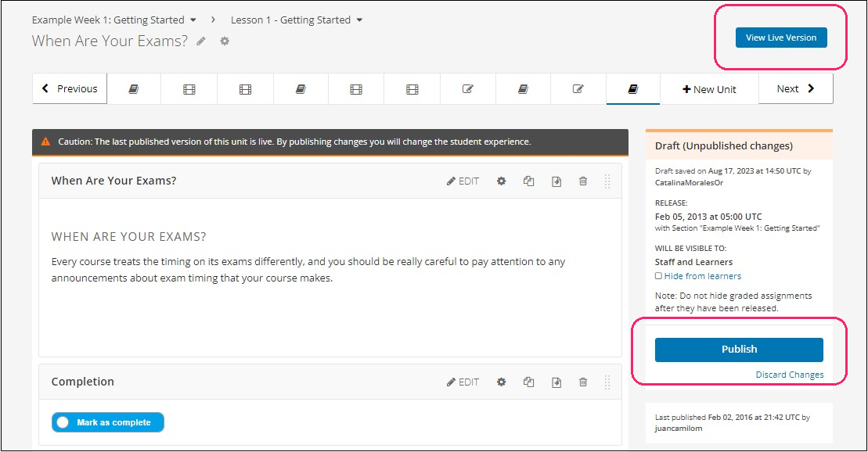
Task: Open unit settings gear next to the title
Action: pyautogui.click(x=225, y=41)
